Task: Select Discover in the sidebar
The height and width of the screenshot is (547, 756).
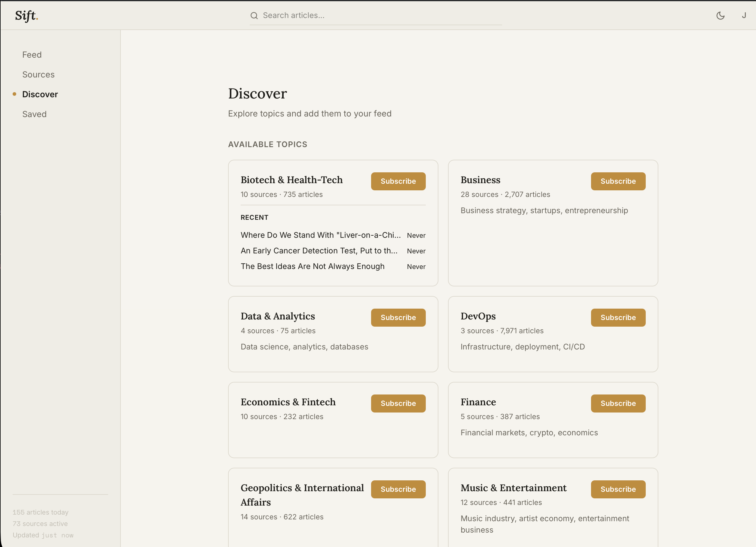Action: (40, 94)
